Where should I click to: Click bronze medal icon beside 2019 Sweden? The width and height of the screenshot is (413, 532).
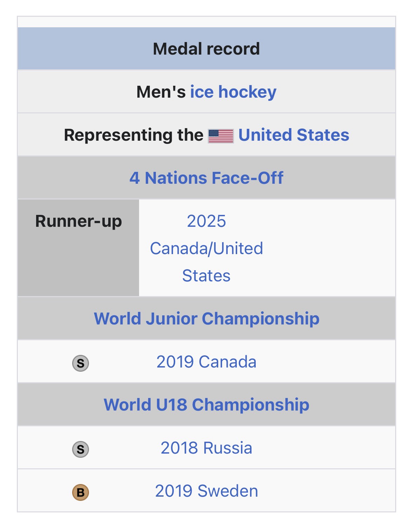[x=81, y=492]
